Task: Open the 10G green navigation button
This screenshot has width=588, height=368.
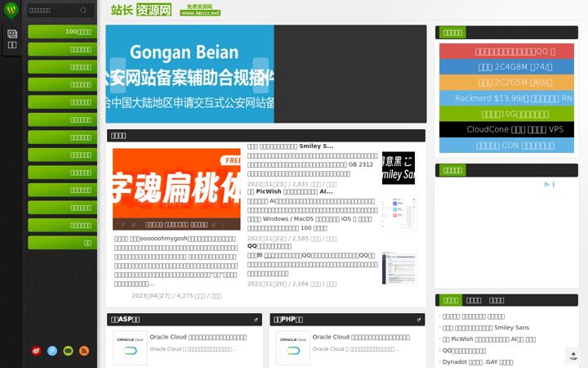Action: click(x=62, y=32)
